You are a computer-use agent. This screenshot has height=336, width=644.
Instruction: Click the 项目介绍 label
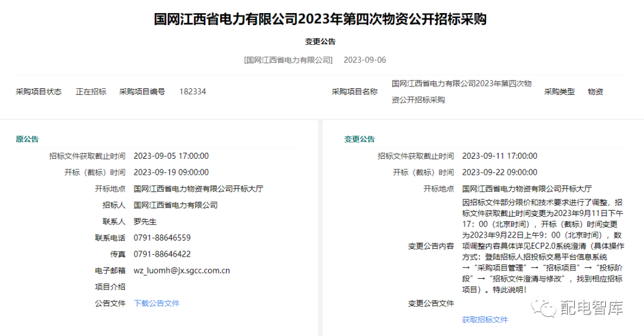coord(110,286)
